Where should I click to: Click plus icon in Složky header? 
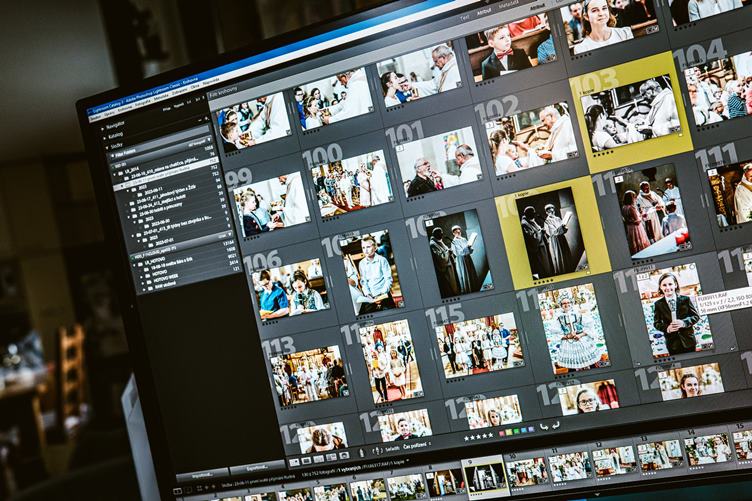pos(206,118)
